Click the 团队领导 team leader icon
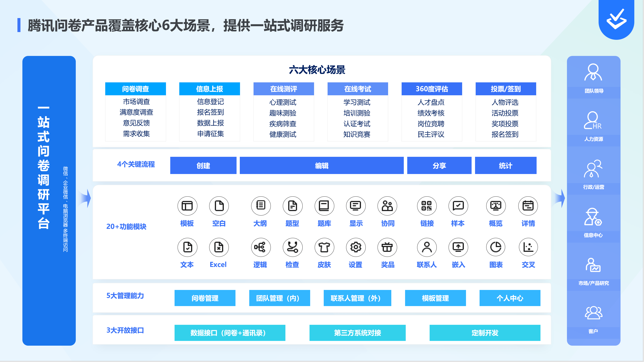The width and height of the screenshot is (644, 362). 593,72
